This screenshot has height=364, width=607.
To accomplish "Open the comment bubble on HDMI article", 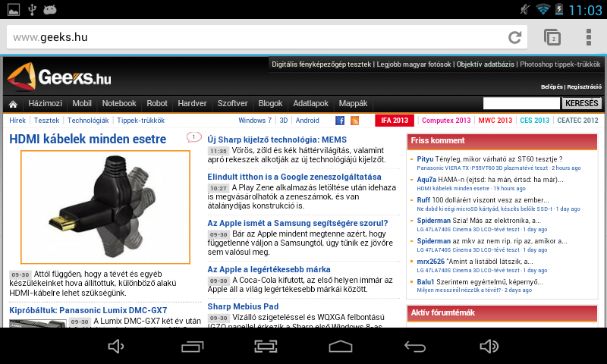I will [193, 137].
